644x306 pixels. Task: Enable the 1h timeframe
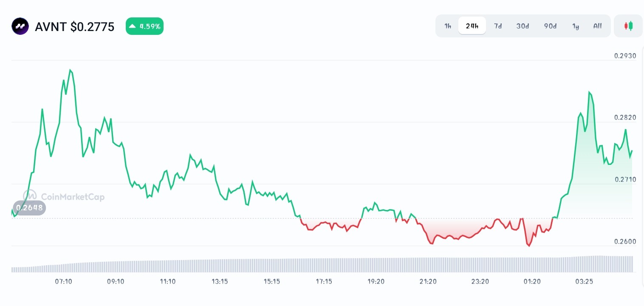pos(448,26)
